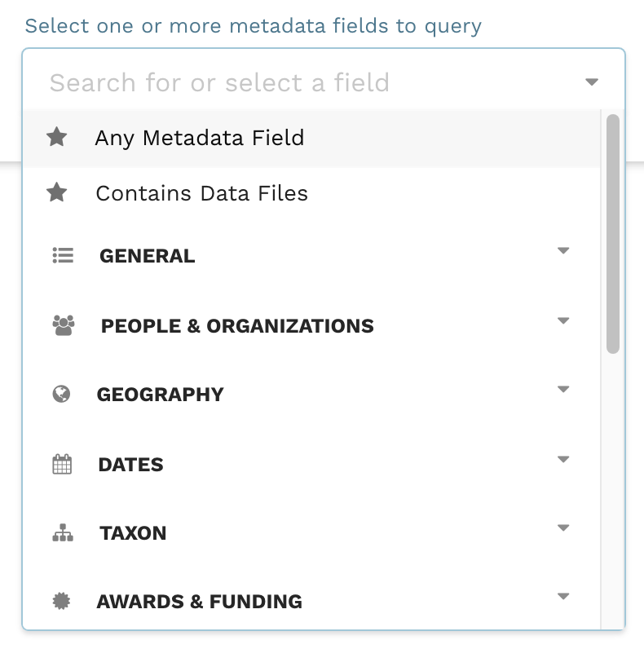Click the list icon next to GENERAL
The height and width of the screenshot is (649, 644).
point(63,255)
